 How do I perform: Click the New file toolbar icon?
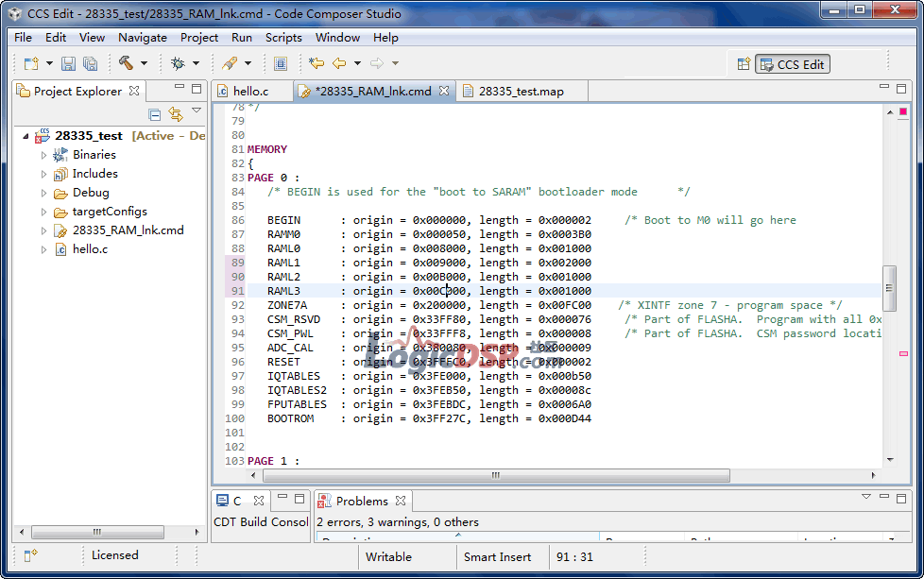click(x=31, y=63)
